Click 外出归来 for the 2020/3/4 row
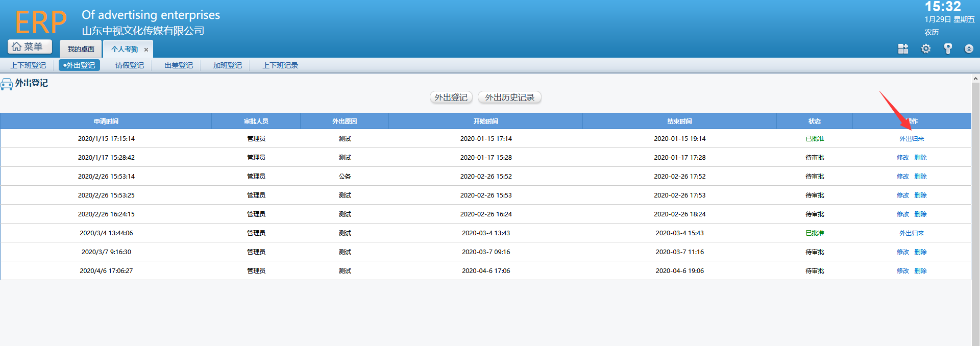The height and width of the screenshot is (346, 980). point(912,233)
